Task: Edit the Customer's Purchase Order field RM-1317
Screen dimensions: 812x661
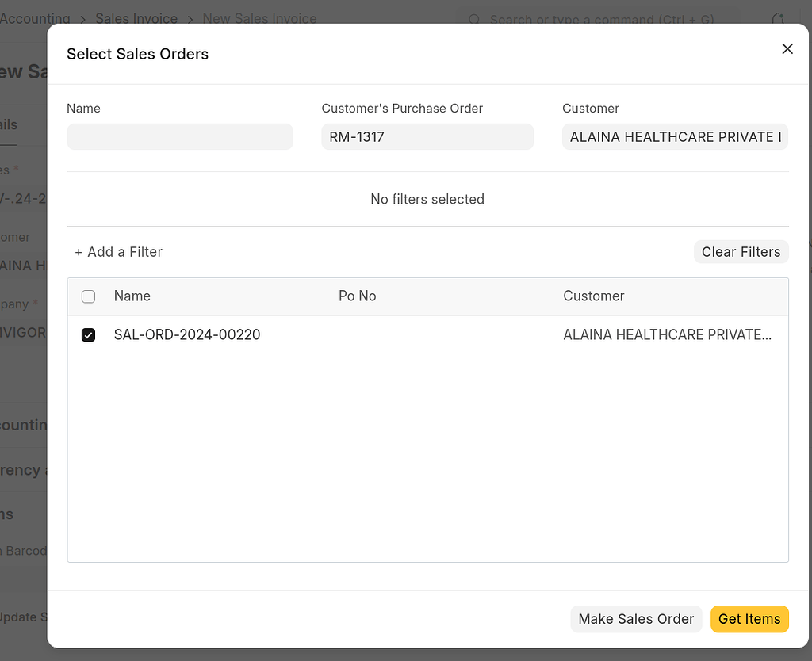Action: pyautogui.click(x=427, y=136)
